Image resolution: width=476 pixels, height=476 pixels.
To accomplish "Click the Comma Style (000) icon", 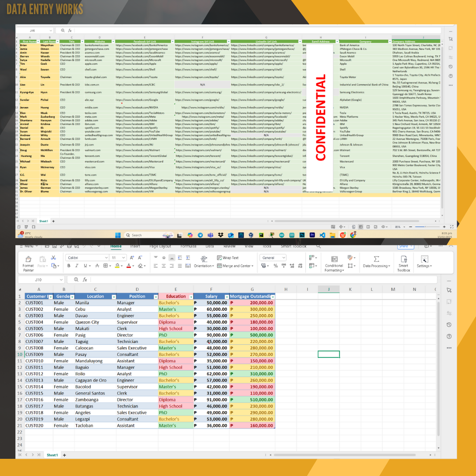I will point(284,266).
